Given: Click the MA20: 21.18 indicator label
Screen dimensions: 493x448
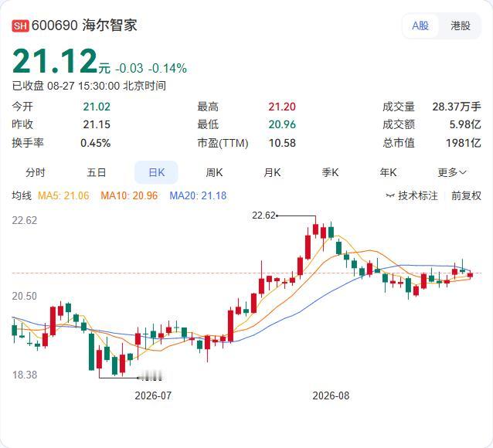Looking at the screenshot, I should point(198,195).
